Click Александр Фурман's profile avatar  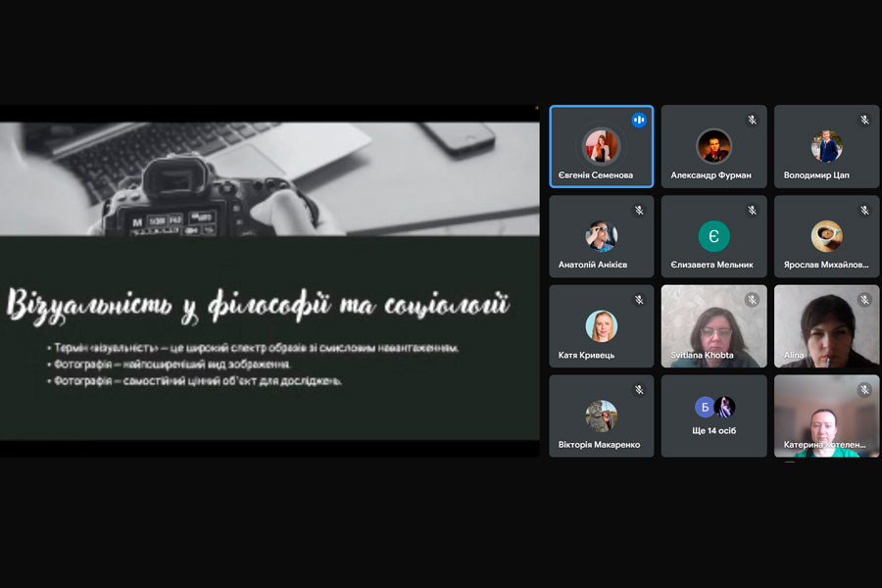[x=713, y=146]
